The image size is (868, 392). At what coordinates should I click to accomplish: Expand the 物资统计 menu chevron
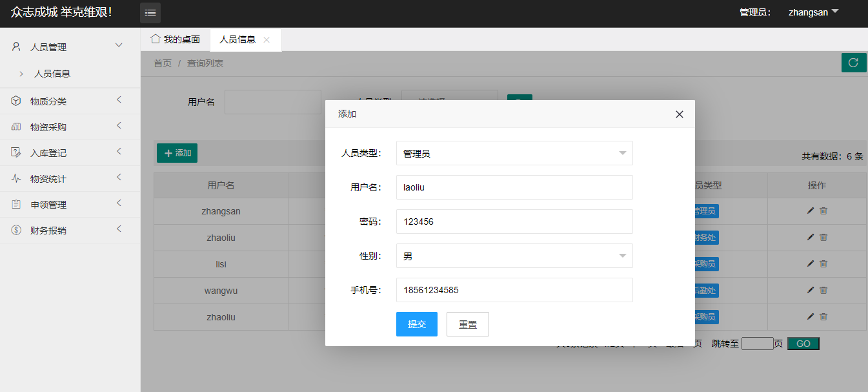pos(119,177)
